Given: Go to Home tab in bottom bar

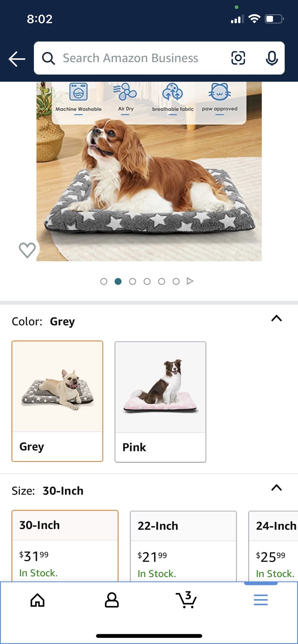Looking at the screenshot, I should pos(37,600).
